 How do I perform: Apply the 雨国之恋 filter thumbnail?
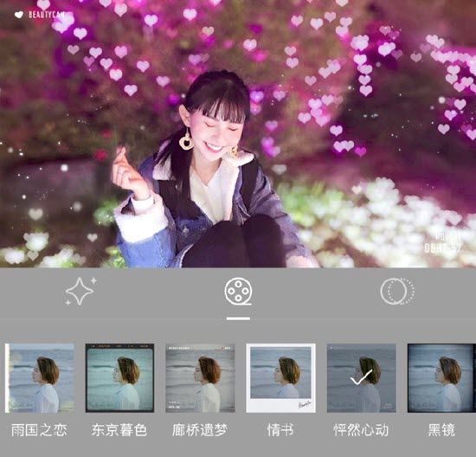coord(40,378)
